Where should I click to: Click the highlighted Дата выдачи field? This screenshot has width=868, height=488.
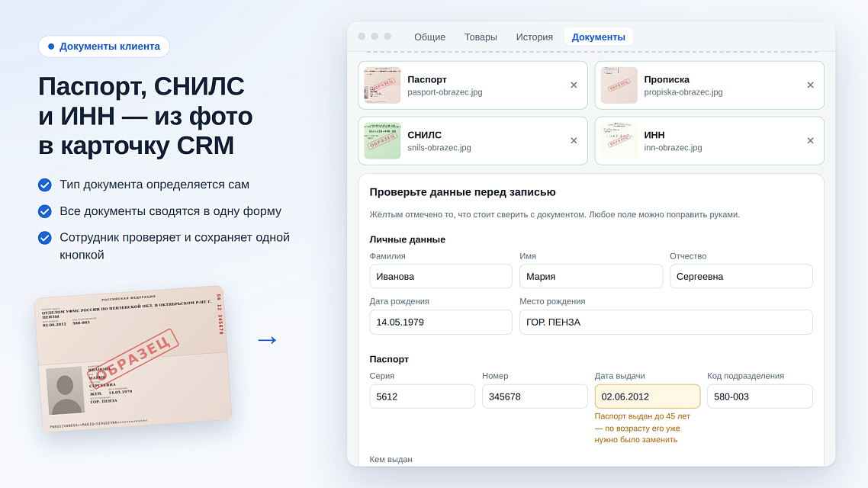[647, 396]
